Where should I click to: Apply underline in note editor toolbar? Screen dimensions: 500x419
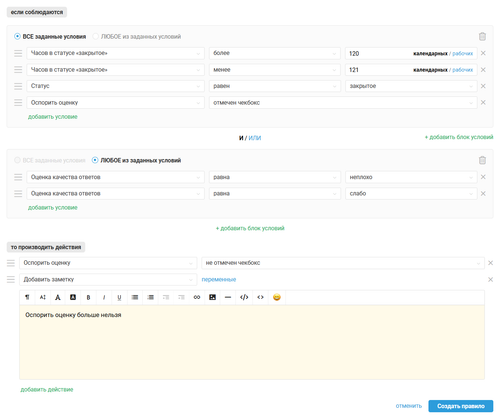119,297
